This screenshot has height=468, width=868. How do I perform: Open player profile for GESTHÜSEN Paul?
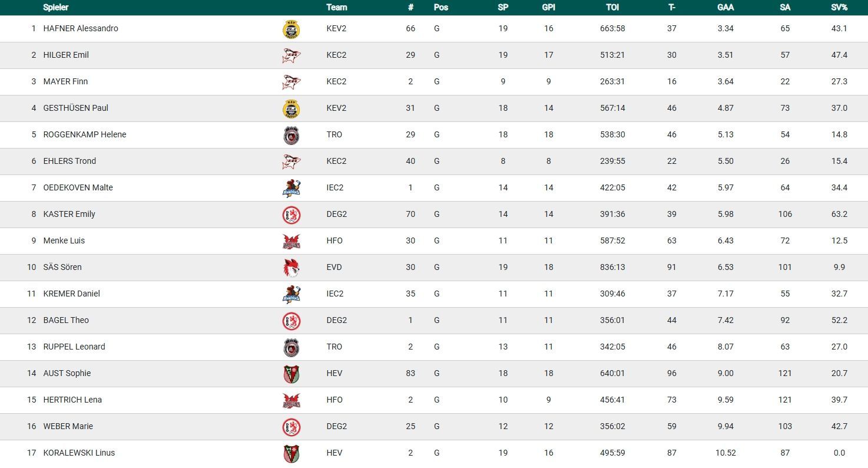[76, 108]
